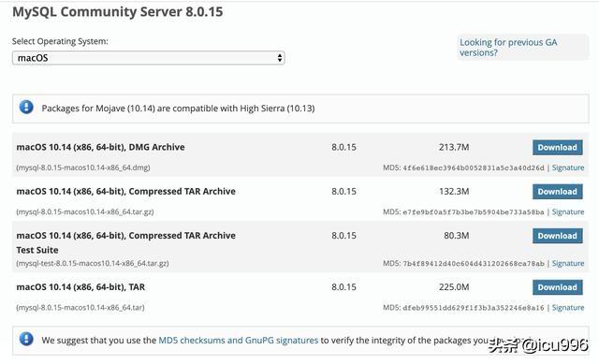
Task: Select title macOS 10.14 (x86, 64-bit), DMG Archive
Action: pos(100,148)
